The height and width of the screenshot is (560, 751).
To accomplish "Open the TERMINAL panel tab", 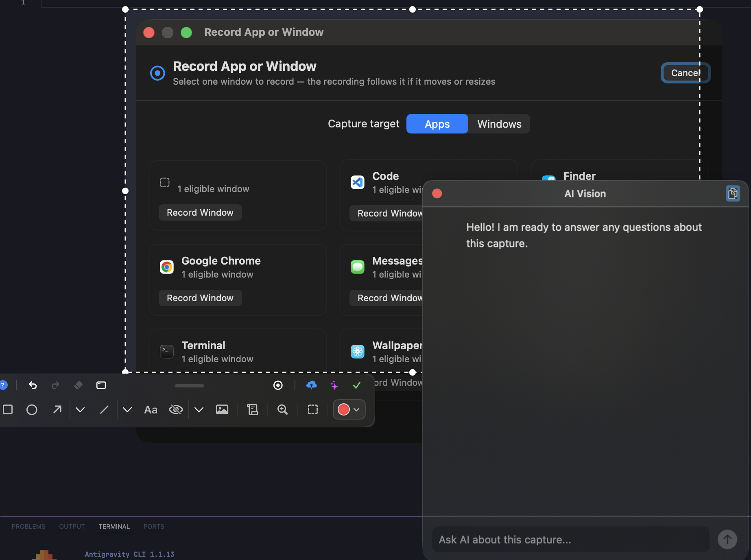I will (x=114, y=526).
